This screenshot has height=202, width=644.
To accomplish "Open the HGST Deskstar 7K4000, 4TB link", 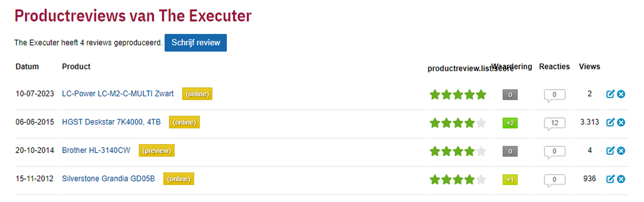I will point(111,122).
